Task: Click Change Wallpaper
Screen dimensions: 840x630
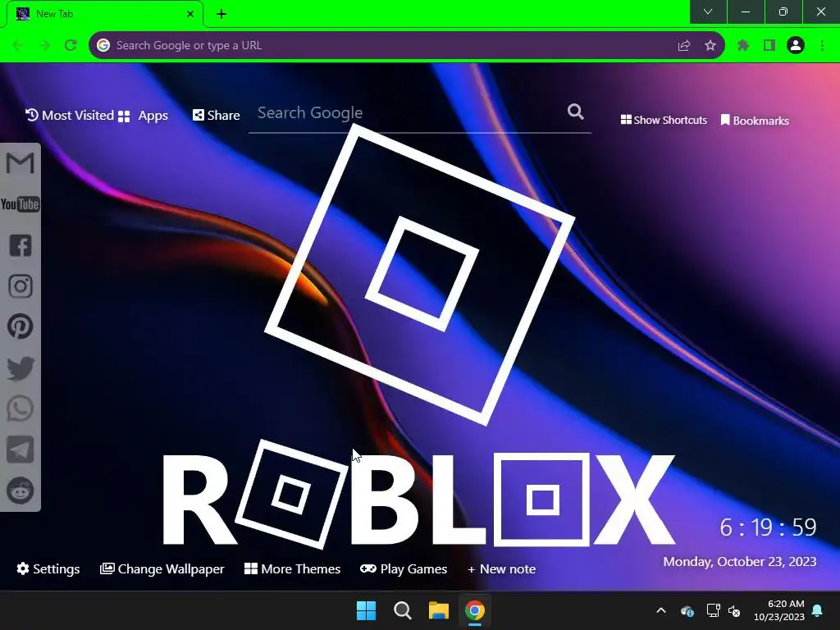Action: pyautogui.click(x=162, y=569)
